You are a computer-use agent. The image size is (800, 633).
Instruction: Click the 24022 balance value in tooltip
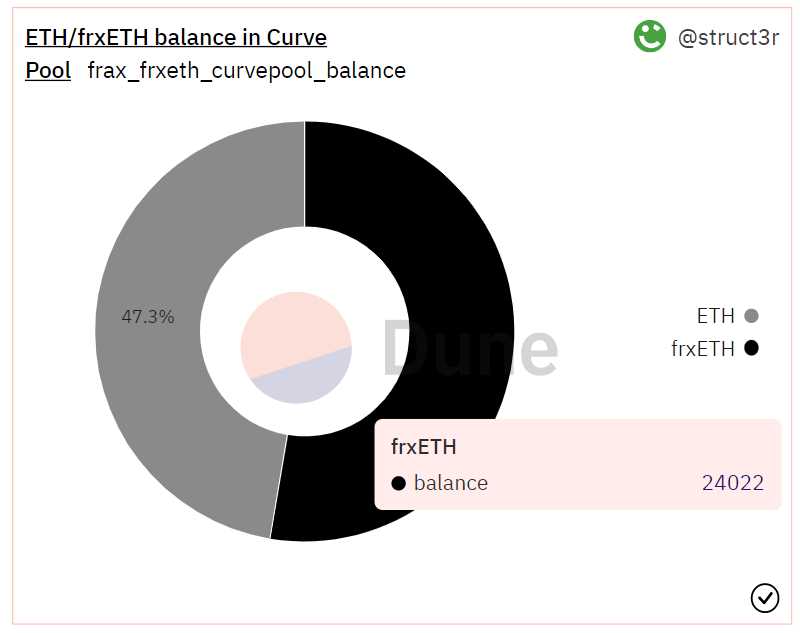pos(732,484)
